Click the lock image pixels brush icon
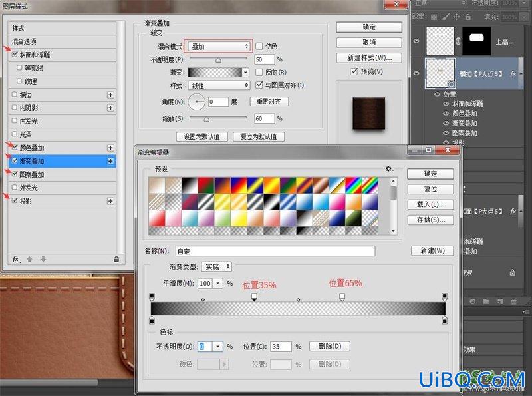 pos(446,17)
